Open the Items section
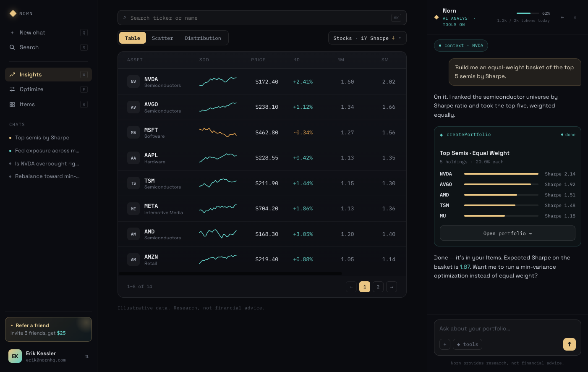Viewport: 588px width, 372px height. point(48,105)
